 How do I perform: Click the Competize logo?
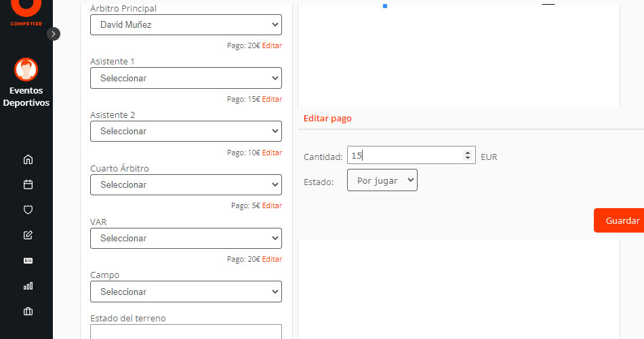pyautogui.click(x=26, y=10)
